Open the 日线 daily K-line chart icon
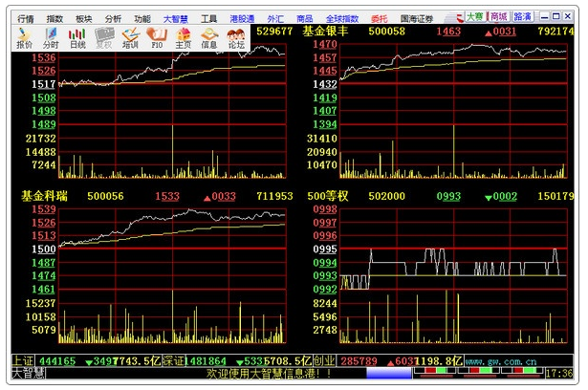This screenshot has width=588, height=390. 77,38
